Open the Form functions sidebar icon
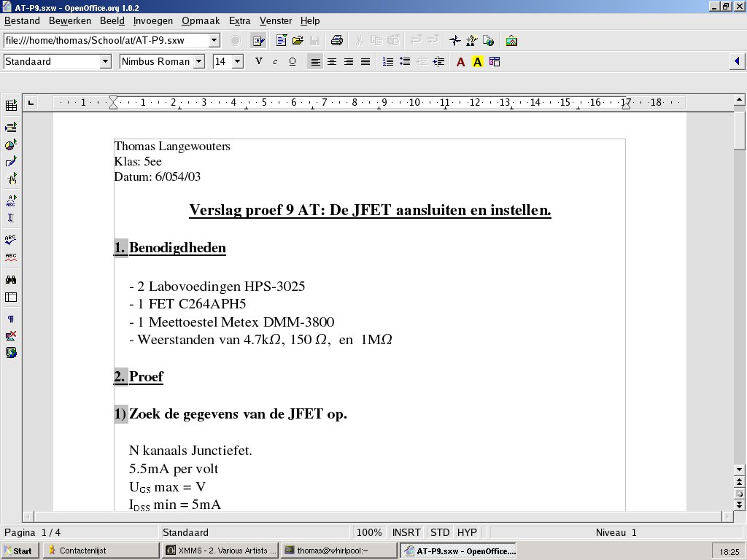Screen dimensions: 747x560 tap(11, 179)
